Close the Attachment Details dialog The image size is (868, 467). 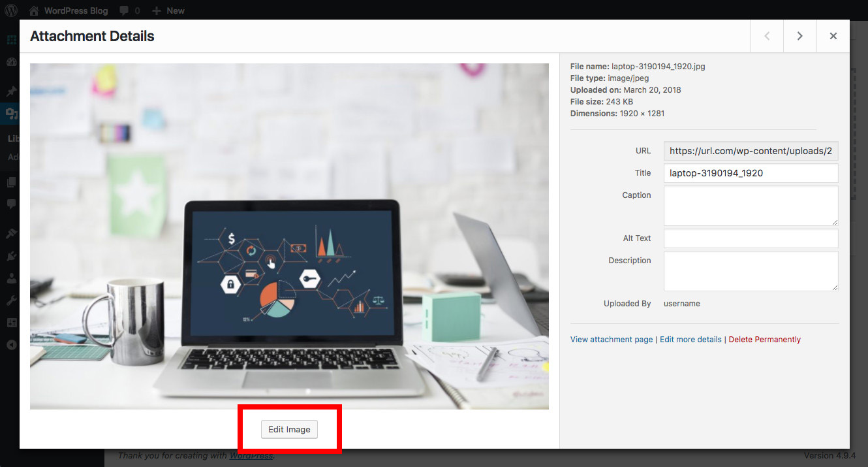pyautogui.click(x=833, y=37)
